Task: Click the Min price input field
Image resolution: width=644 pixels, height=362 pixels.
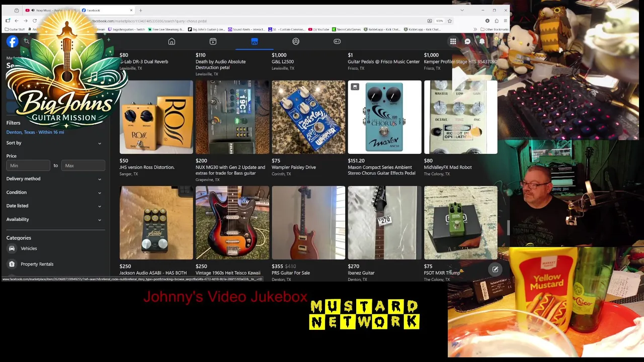Action: pyautogui.click(x=28, y=165)
